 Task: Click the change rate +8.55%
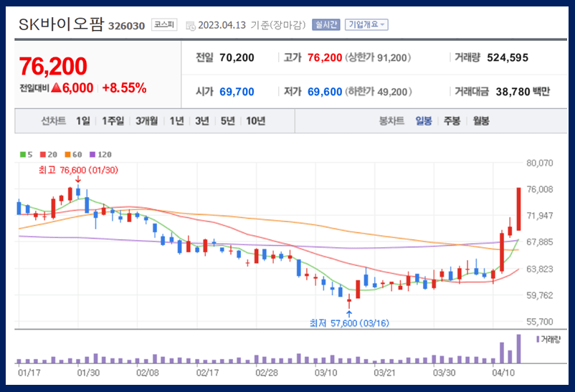[124, 88]
